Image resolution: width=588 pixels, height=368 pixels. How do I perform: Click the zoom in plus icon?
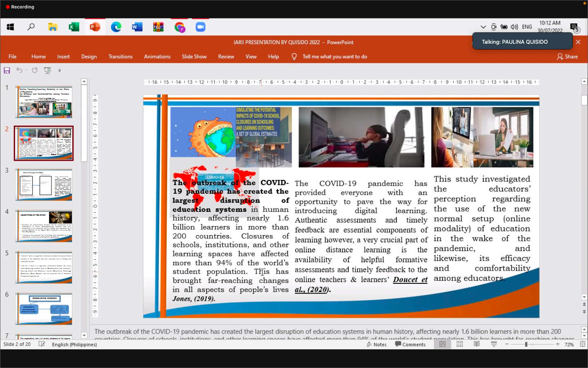tap(558, 344)
